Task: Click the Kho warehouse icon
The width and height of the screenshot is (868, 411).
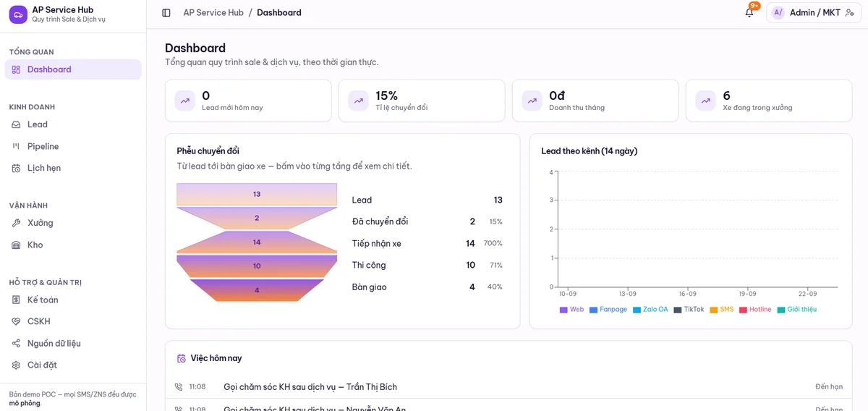Action: click(x=16, y=245)
